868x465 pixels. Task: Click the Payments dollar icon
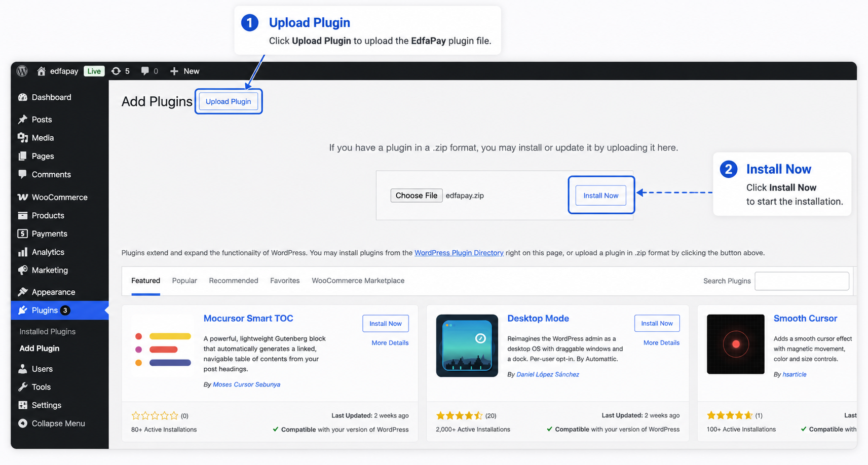(x=23, y=234)
